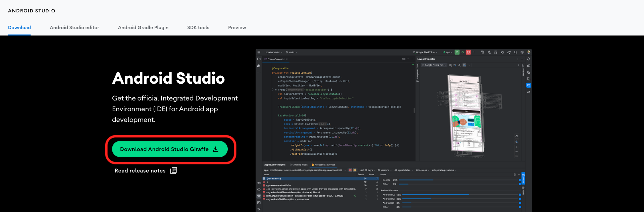Select the lang.IndexOutOfBoundsException issue row
The image size is (644, 212).
click(x=320, y=192)
